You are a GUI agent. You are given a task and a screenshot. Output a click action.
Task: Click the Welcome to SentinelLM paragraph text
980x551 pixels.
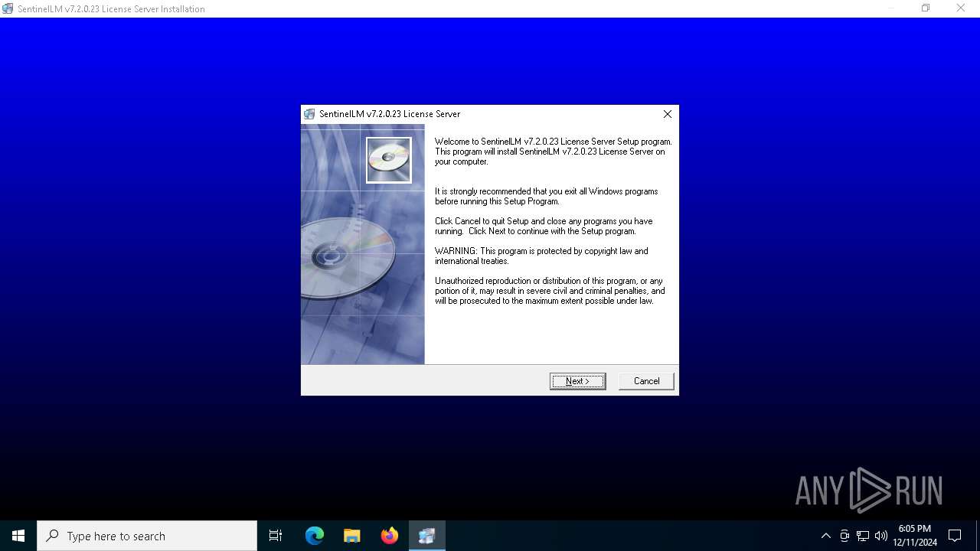click(554, 152)
